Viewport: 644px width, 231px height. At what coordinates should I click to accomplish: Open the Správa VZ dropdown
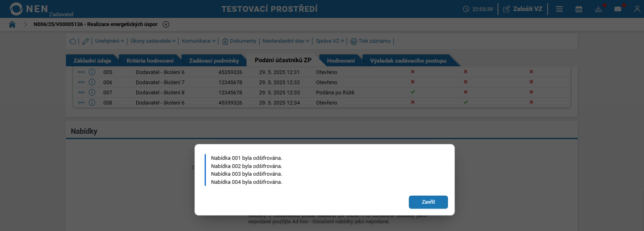point(330,41)
